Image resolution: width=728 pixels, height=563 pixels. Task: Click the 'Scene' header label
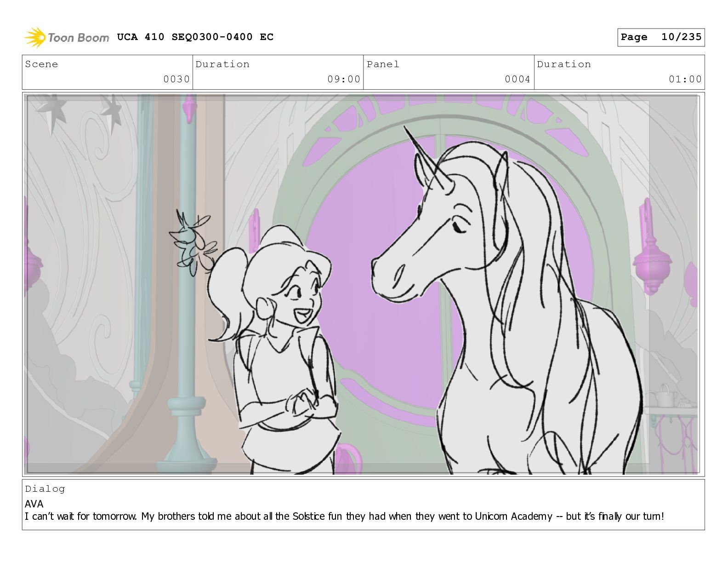tap(42, 64)
